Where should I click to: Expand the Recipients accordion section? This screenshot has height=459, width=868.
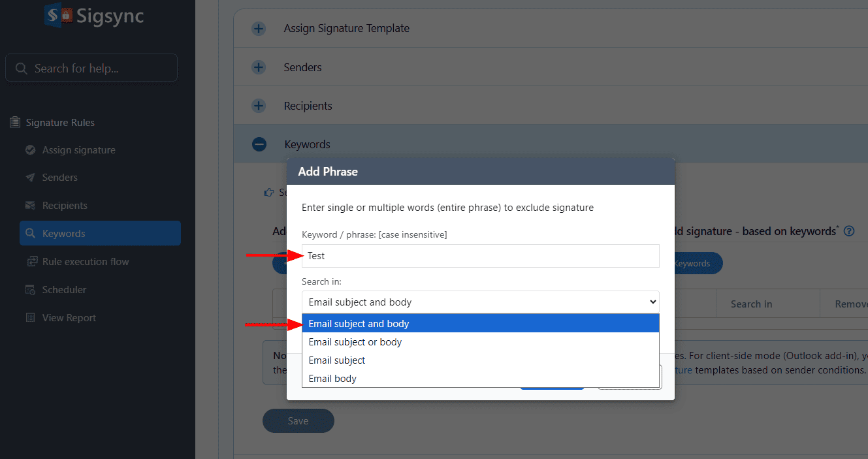tap(259, 106)
